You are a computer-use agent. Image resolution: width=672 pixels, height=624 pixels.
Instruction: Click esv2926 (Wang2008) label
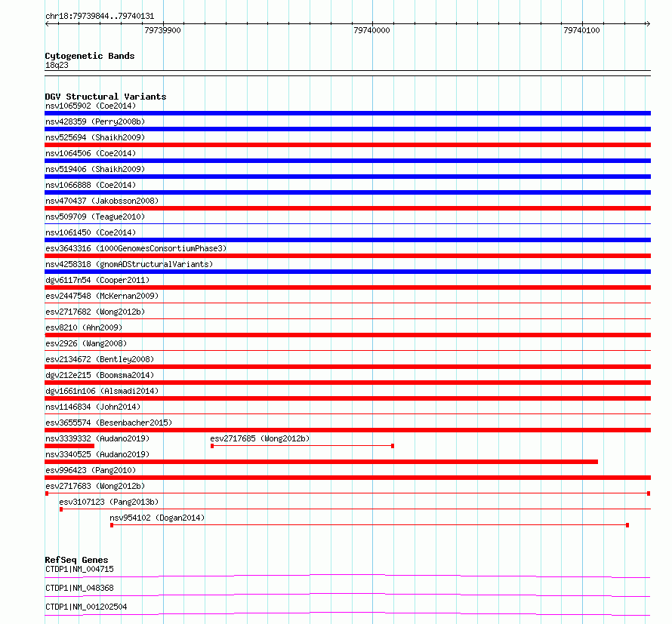point(86,343)
